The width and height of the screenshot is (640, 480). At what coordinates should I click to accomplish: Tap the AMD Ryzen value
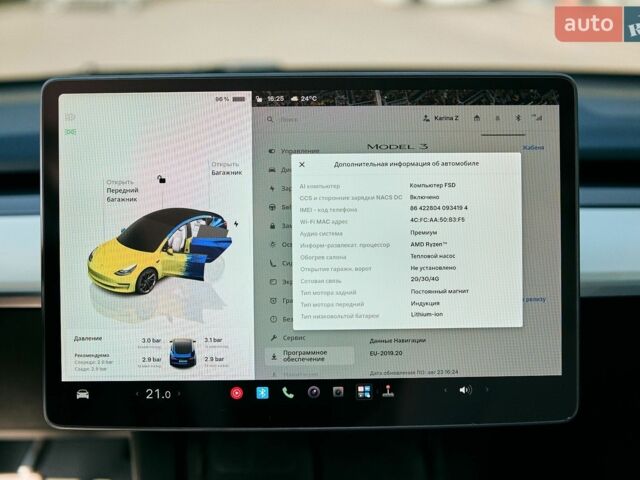pos(429,244)
